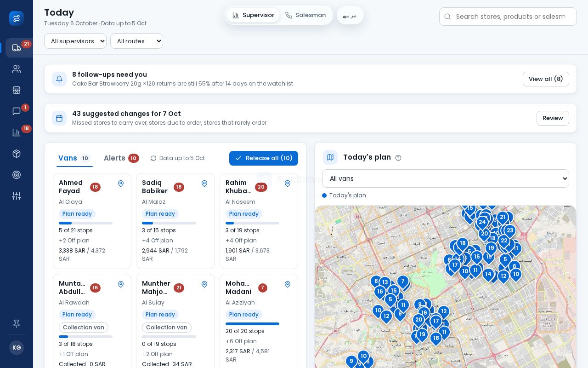Click map marker numbered 24
This screenshot has width=588, height=368.
click(x=482, y=223)
